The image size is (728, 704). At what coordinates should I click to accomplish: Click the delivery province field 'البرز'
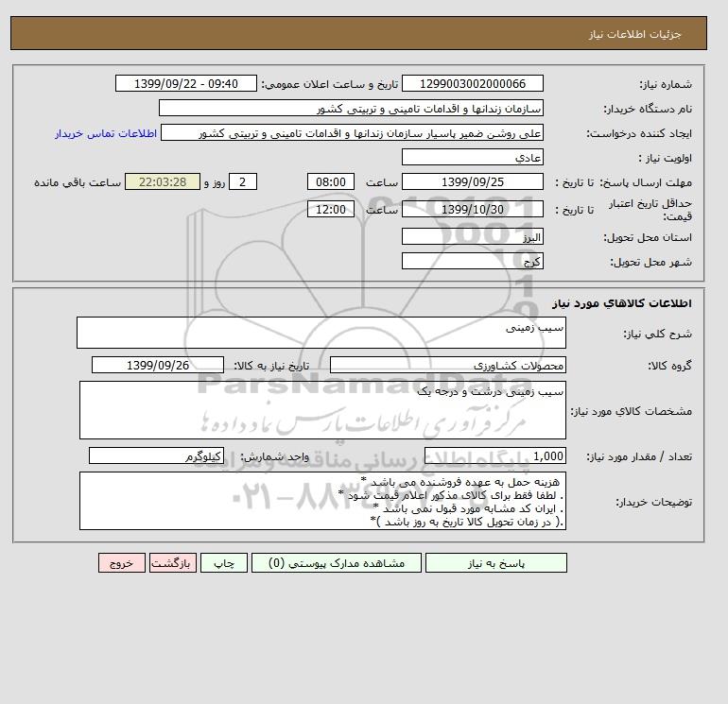472,236
